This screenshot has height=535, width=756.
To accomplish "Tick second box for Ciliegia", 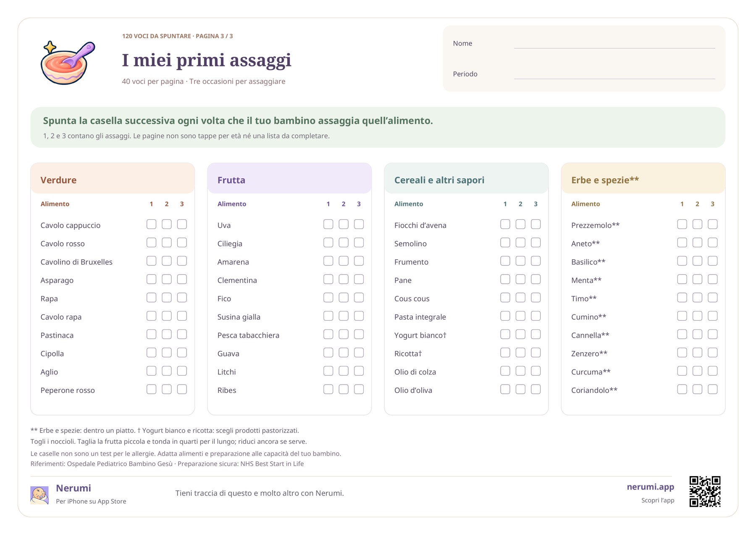I will pyautogui.click(x=344, y=242).
